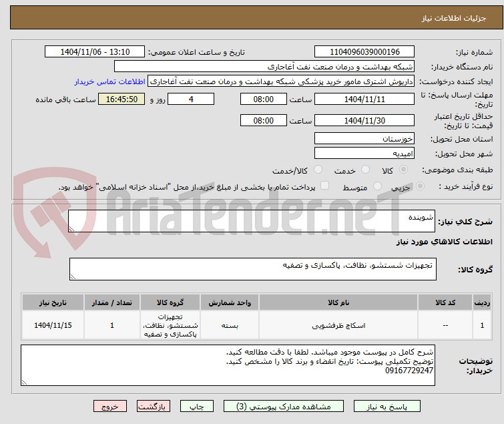Click the جزئیات اطلاعات نیاز page title
Viewport: 504px width, 424px height.
[454, 18]
